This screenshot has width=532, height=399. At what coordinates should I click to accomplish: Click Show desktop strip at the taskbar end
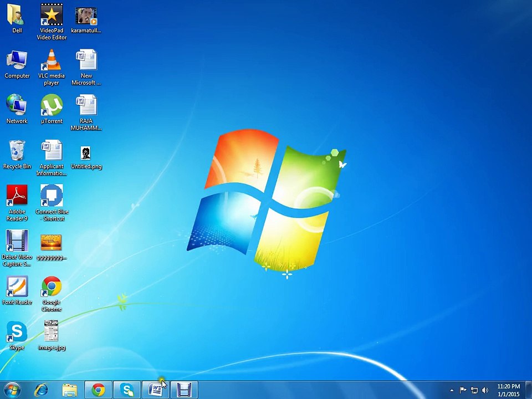[529, 390]
